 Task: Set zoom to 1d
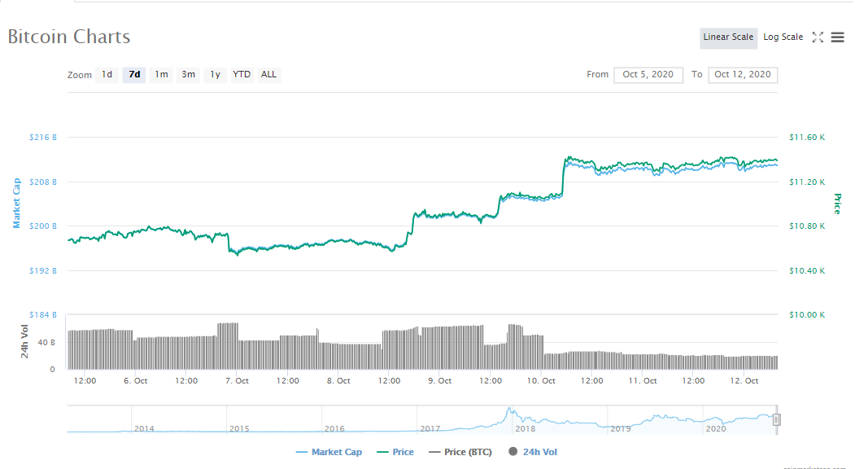coord(107,75)
